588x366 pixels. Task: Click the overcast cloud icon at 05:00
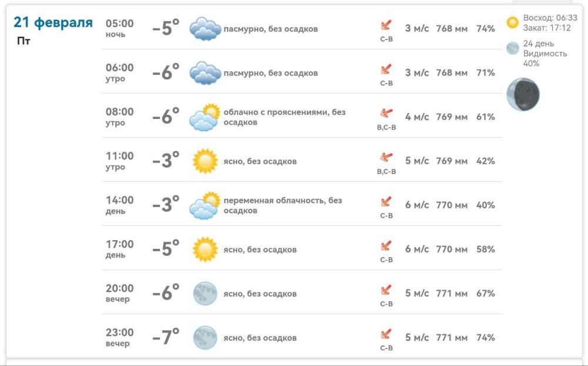(205, 28)
